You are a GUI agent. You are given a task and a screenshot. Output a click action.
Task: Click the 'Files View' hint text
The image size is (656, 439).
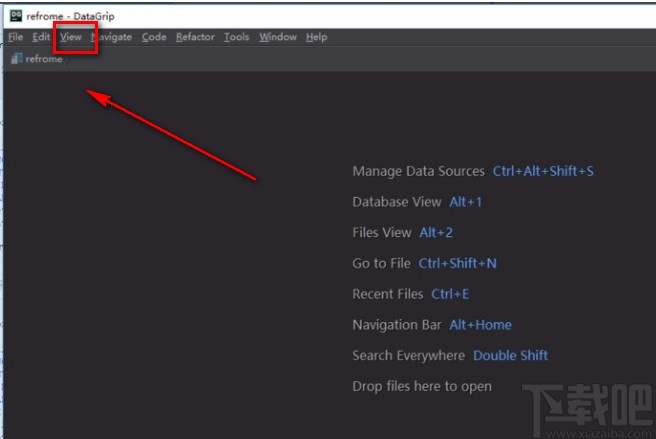coord(382,233)
